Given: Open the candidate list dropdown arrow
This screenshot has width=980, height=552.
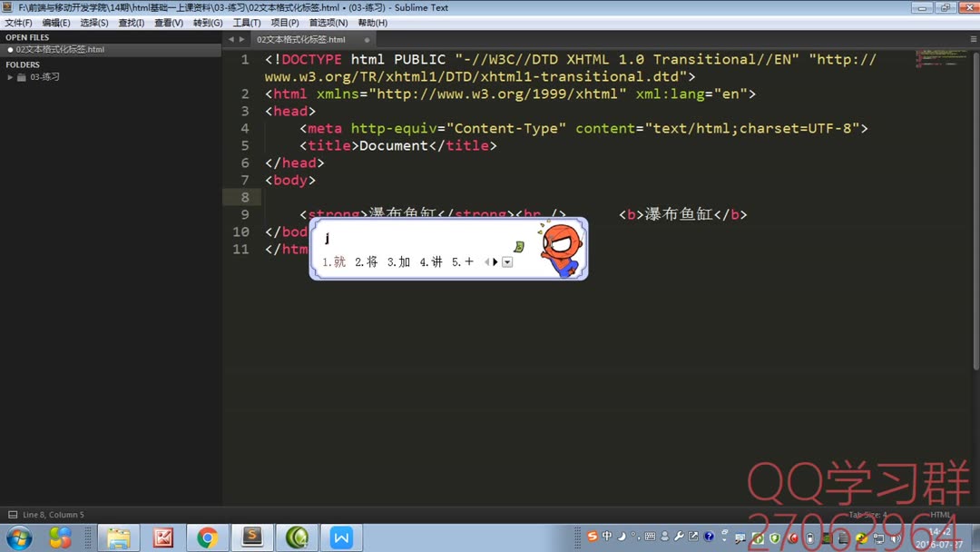Looking at the screenshot, I should tap(508, 262).
